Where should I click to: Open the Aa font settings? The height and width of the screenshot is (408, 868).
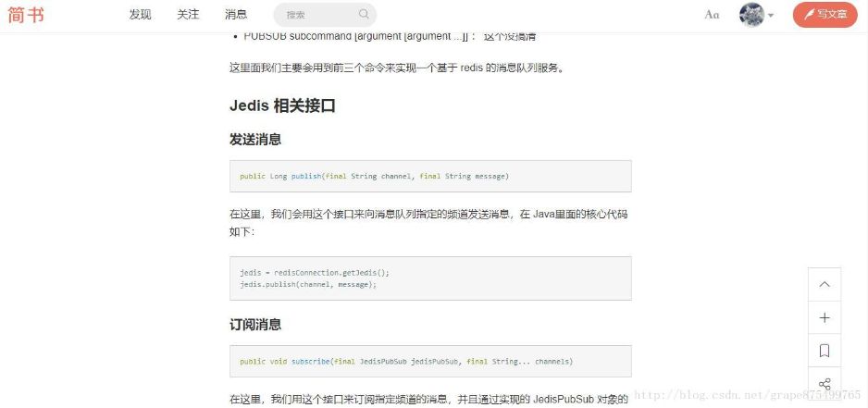click(712, 15)
